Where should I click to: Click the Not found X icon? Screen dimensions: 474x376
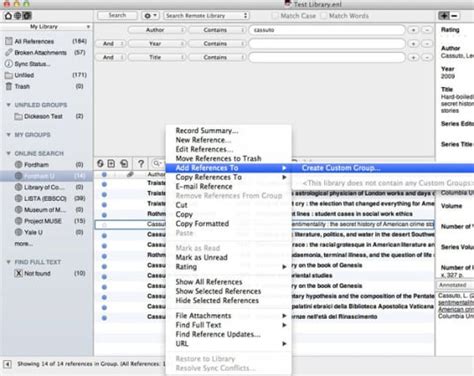tap(19, 273)
